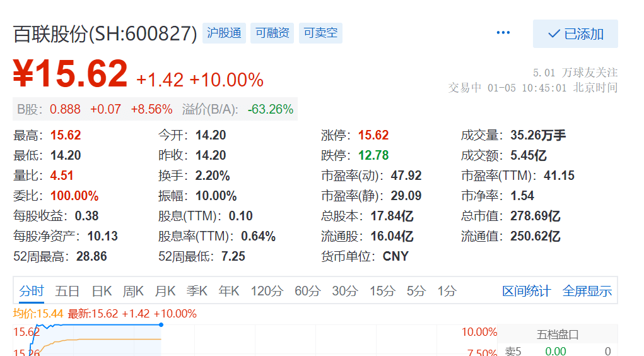Click 全屏显示 to view fullscreen chart

(587, 291)
